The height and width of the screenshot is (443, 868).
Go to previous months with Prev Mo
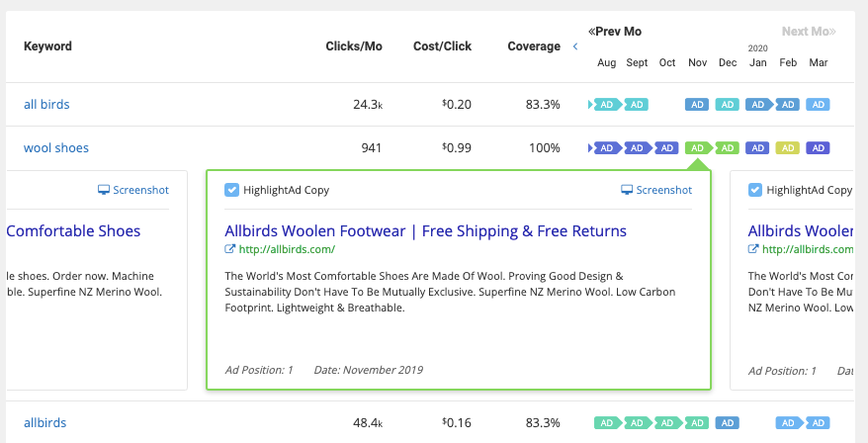[x=615, y=32]
